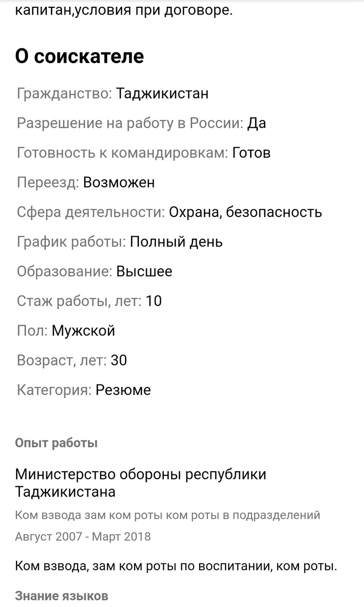Click the 'Разрешение на работу в России' label

(130, 123)
